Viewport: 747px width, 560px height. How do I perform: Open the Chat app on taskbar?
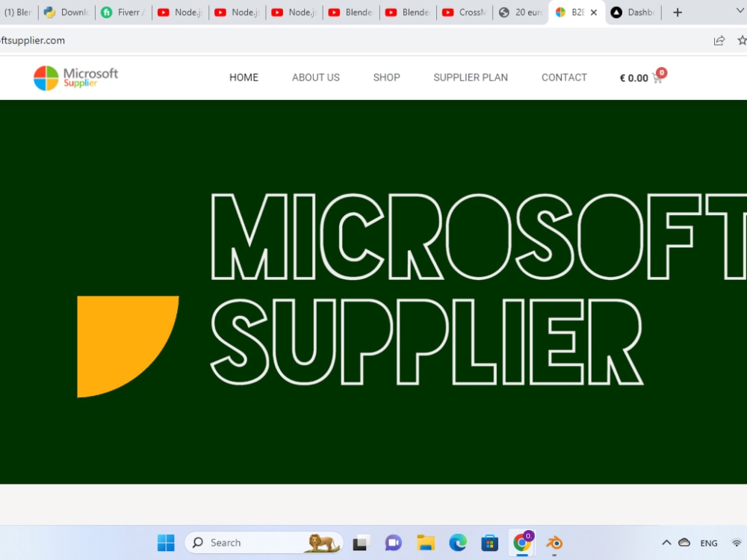pyautogui.click(x=393, y=542)
